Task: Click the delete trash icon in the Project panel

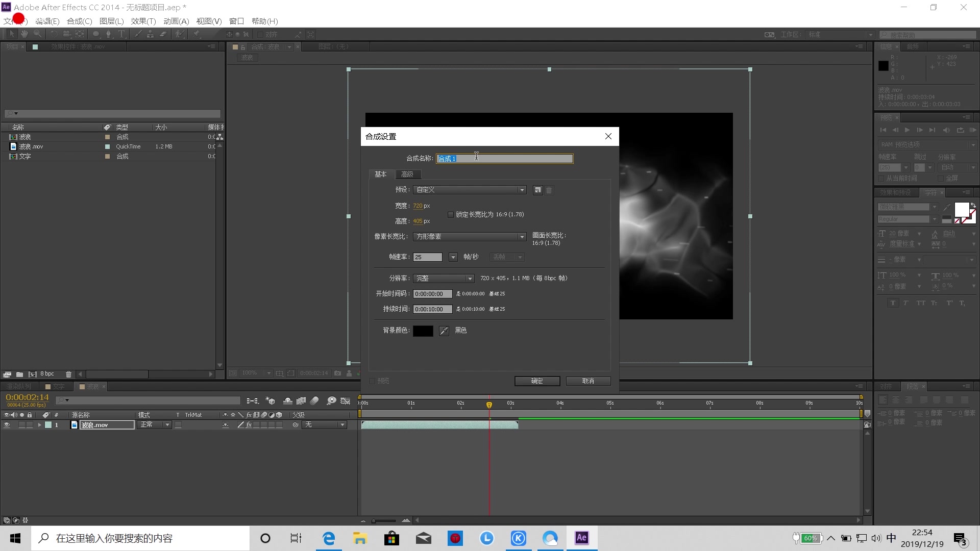Action: click(x=68, y=374)
